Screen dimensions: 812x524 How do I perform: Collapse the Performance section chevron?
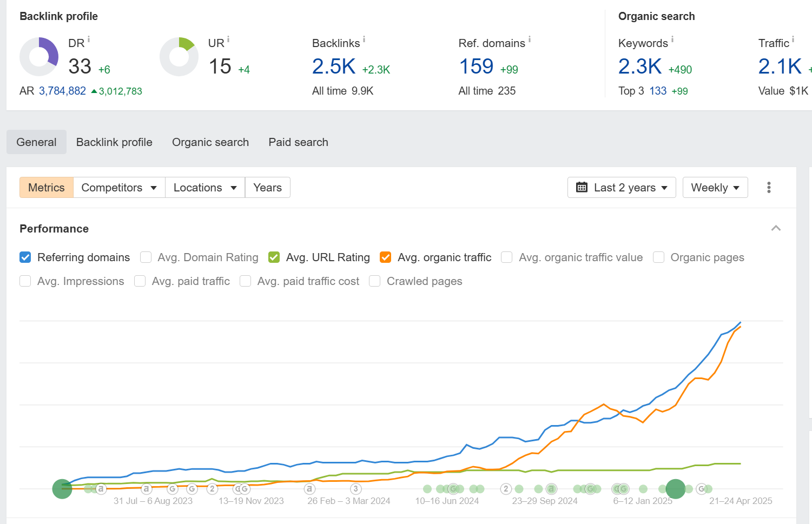pyautogui.click(x=776, y=228)
